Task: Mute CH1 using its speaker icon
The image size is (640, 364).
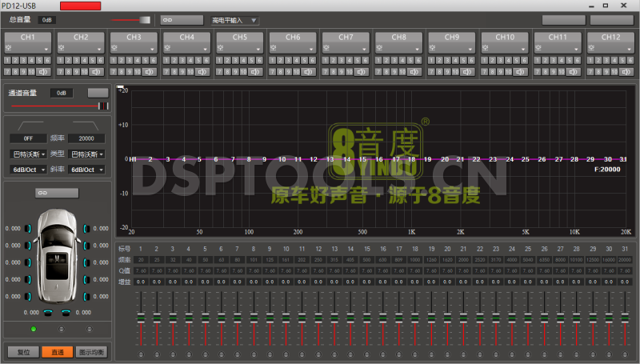Action: click(x=43, y=72)
